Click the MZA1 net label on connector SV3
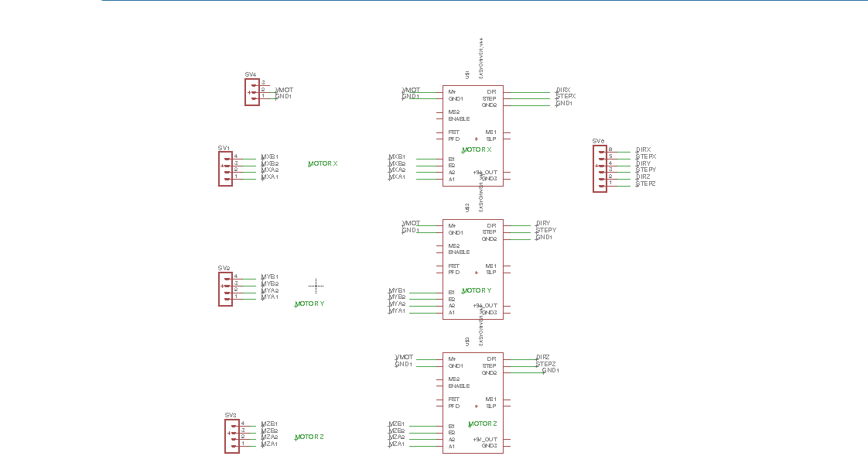 coord(269,444)
